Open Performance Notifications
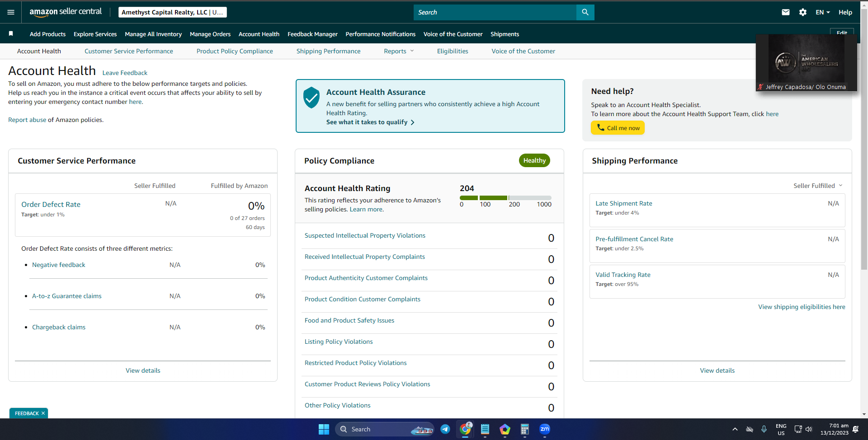Image resolution: width=868 pixels, height=440 pixels. (x=381, y=34)
